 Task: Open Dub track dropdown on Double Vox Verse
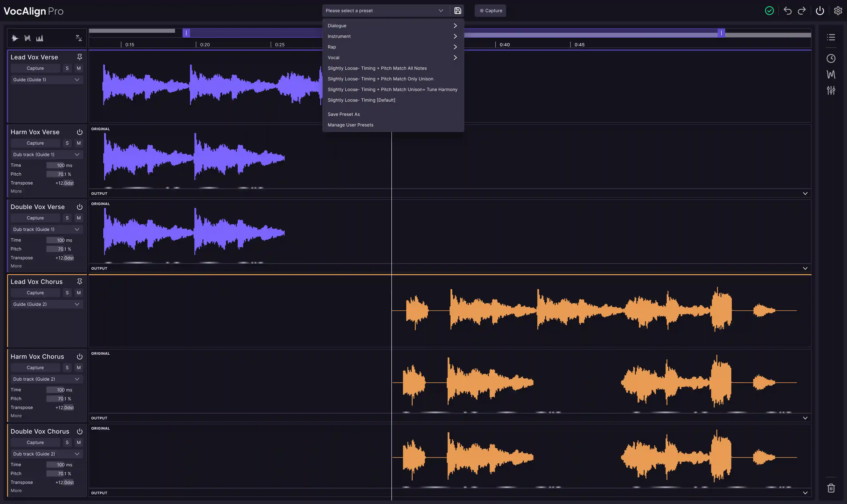click(47, 229)
